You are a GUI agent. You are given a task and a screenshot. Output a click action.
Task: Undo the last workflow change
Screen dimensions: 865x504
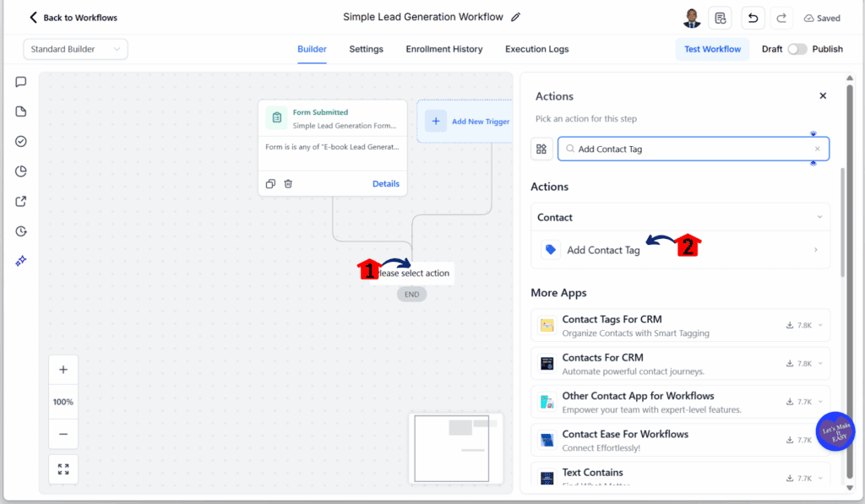[x=753, y=17]
